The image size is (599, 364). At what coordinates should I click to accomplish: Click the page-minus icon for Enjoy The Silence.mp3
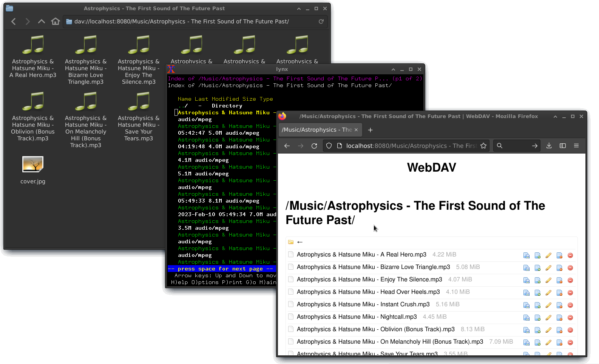tap(559, 280)
